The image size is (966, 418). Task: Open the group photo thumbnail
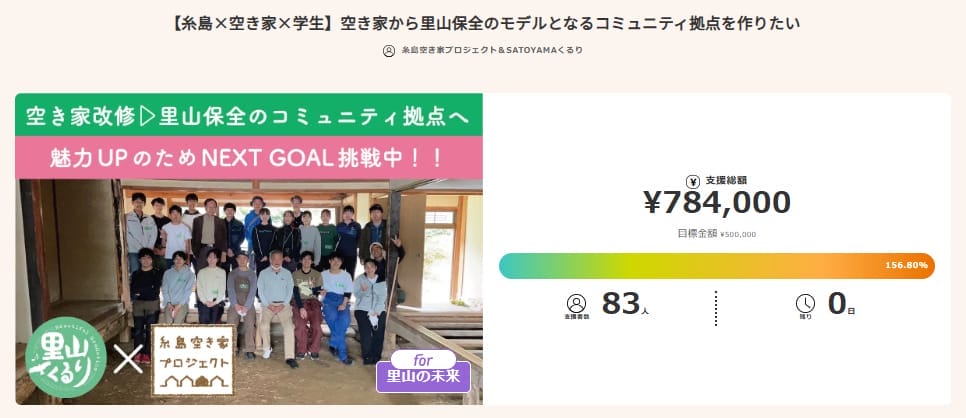pyautogui.click(x=260, y=270)
